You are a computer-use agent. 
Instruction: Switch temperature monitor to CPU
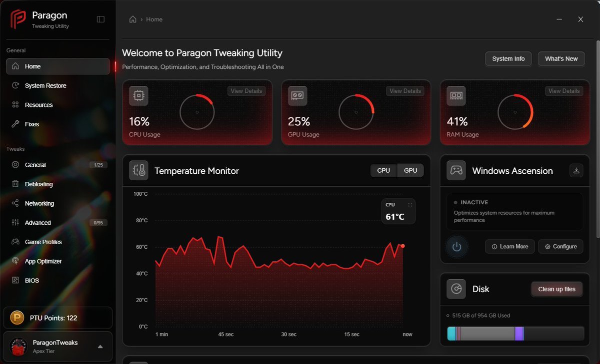[383, 171]
